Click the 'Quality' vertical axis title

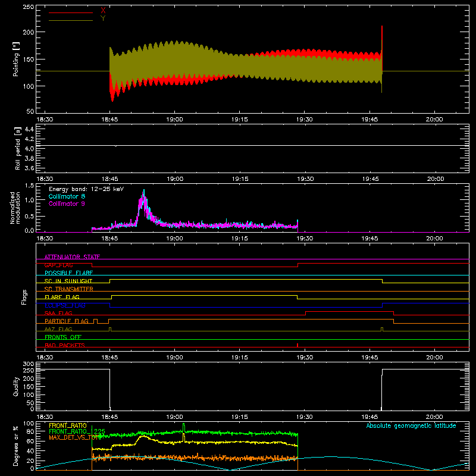pos(16,386)
